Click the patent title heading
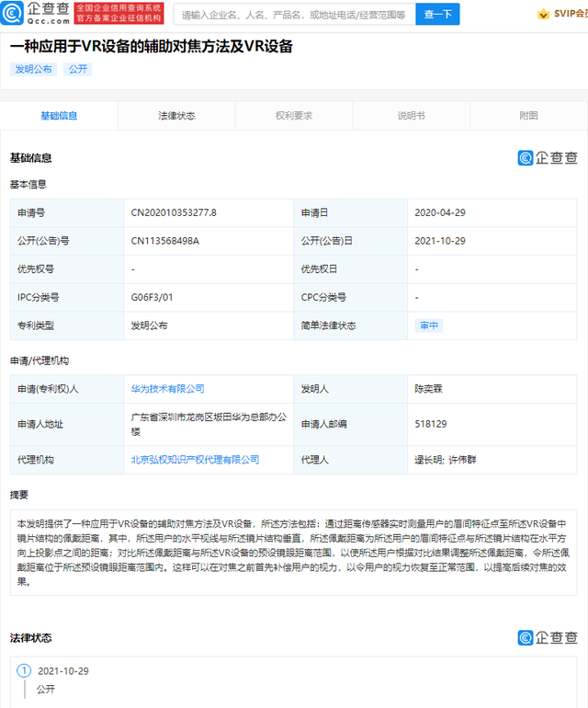 152,46
